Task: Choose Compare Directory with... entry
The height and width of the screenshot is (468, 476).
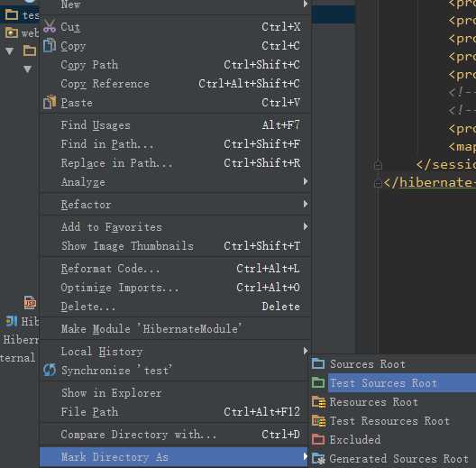Action: [x=175, y=434]
